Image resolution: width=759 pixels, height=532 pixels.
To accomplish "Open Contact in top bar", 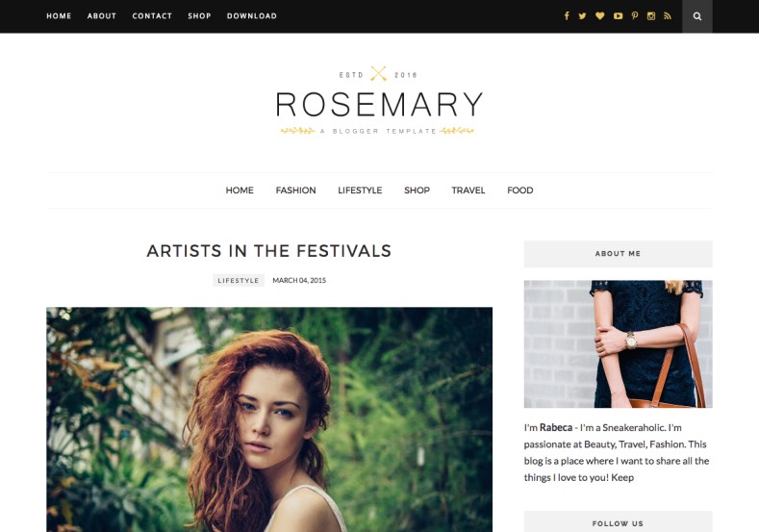I will pyautogui.click(x=152, y=16).
